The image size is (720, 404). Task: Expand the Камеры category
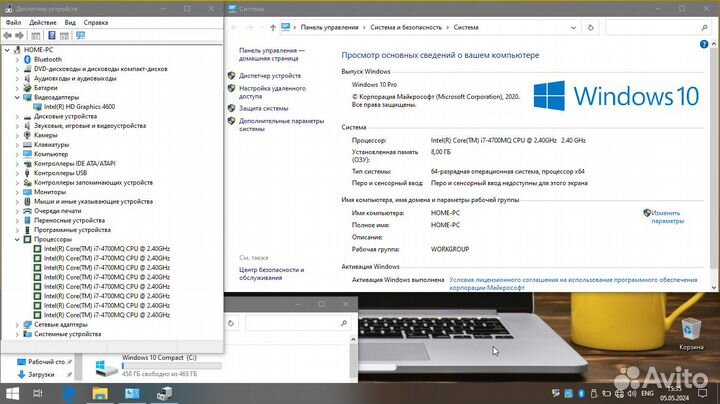[17, 135]
